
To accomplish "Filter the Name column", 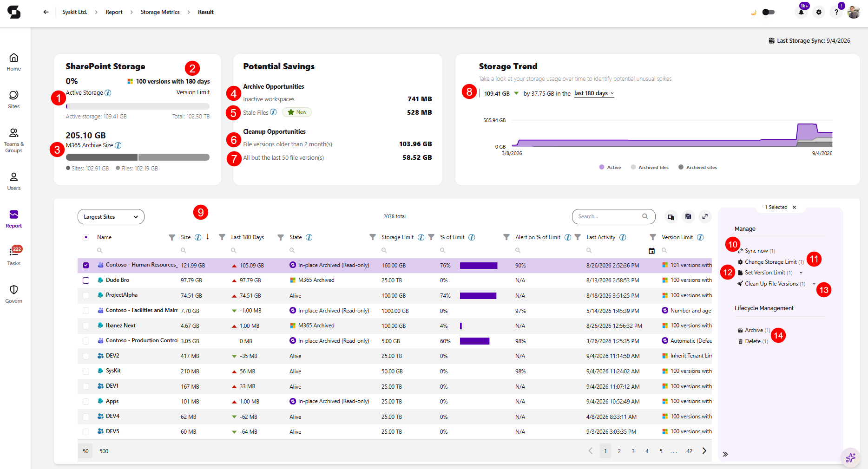I will [172, 237].
